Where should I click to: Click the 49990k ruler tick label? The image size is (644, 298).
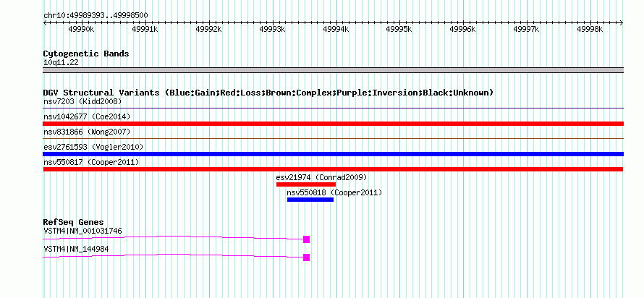pyautogui.click(x=81, y=29)
